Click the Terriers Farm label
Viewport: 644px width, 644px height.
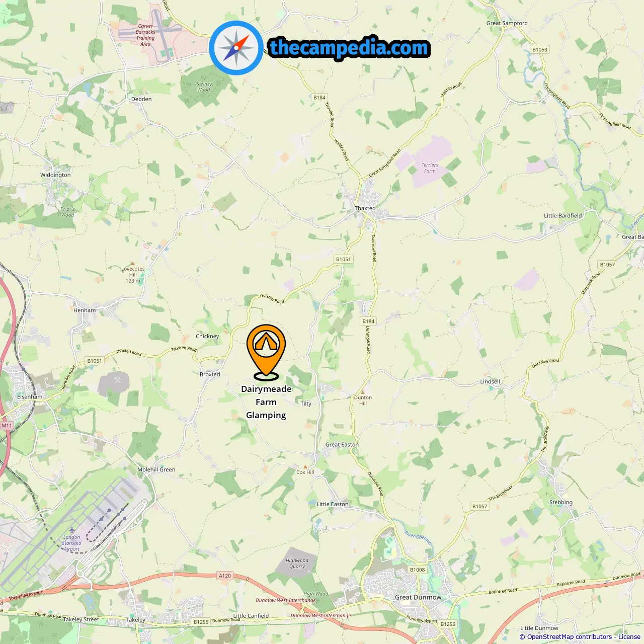(x=430, y=168)
